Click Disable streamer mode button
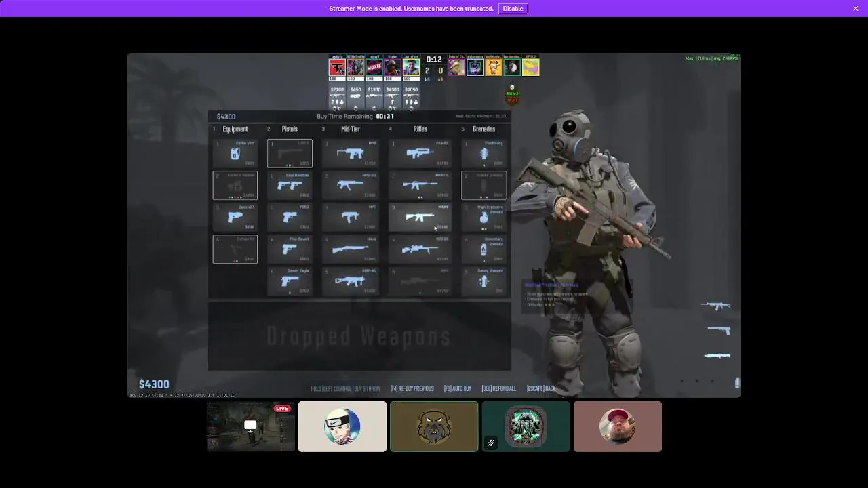 click(513, 9)
